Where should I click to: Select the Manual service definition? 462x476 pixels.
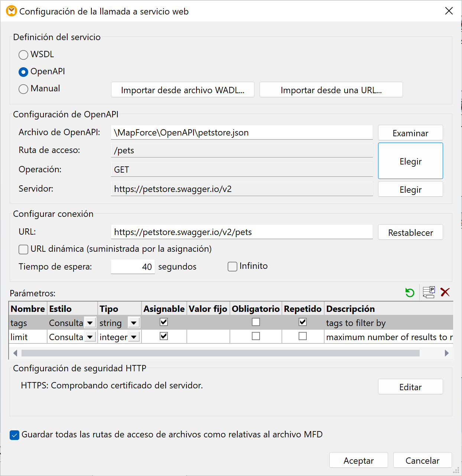(23, 89)
